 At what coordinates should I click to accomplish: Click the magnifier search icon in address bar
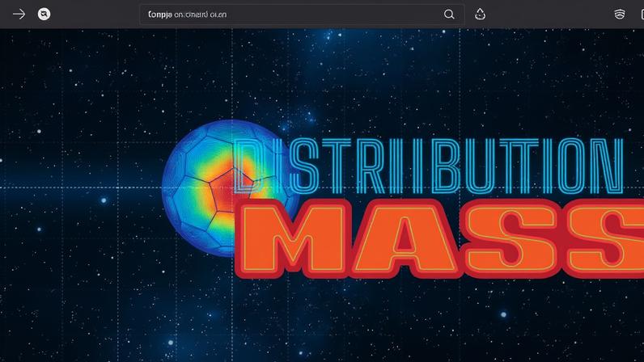click(x=449, y=15)
